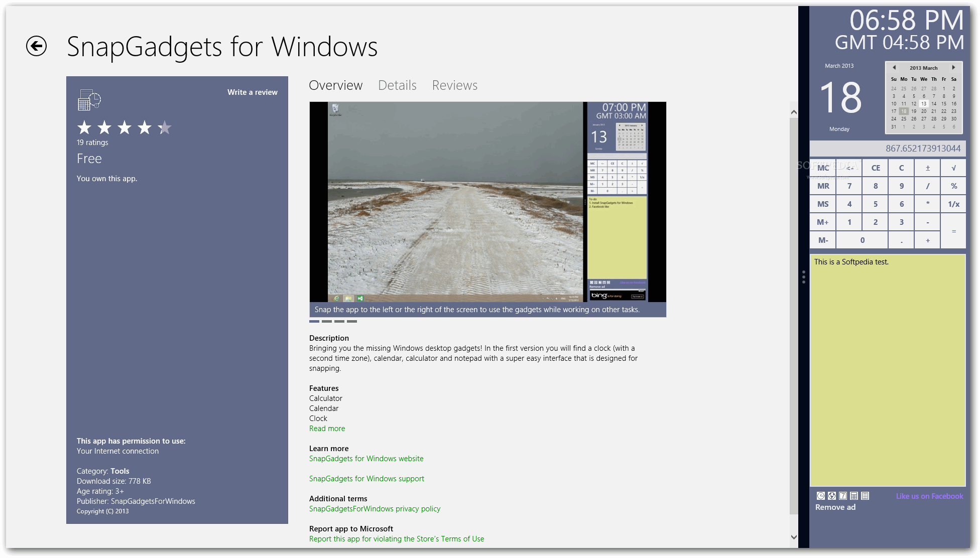Click the CE clear entry key
Screen dimensions: 980x558
tap(876, 168)
